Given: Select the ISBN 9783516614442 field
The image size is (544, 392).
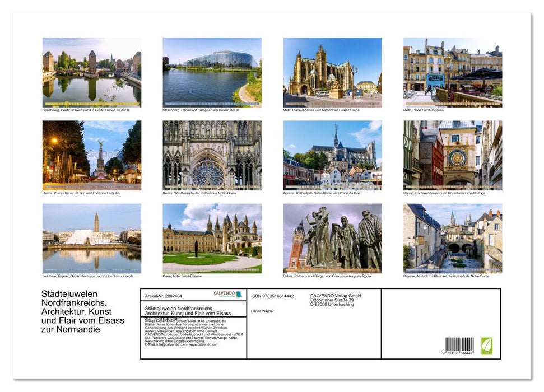Looking at the screenshot, I should (x=274, y=296).
